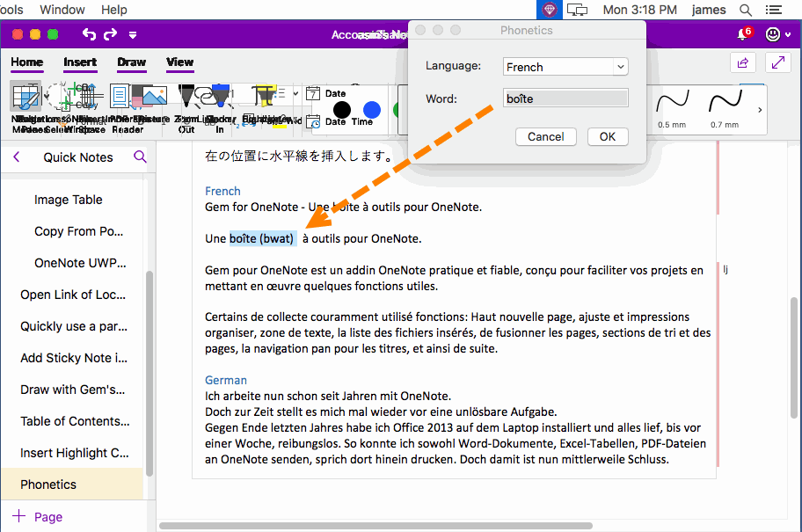Switch to the Insert ribbon tab
The height and width of the screenshot is (532, 802).
tap(80, 62)
